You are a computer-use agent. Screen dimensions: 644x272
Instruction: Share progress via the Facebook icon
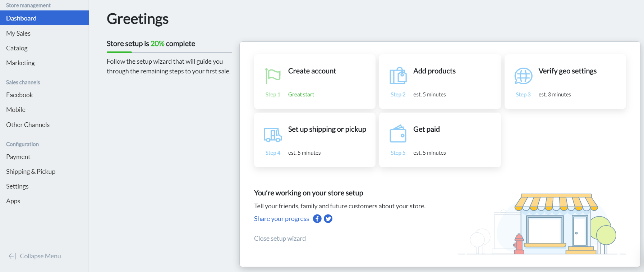tap(317, 219)
